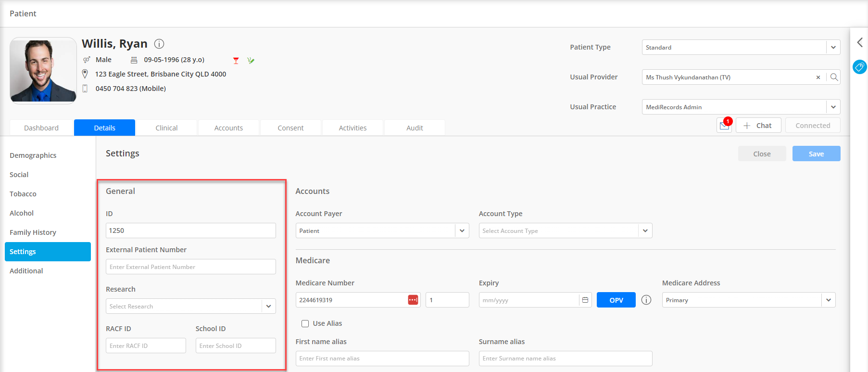The image size is (868, 372).
Task: Select the Details tab
Action: pos(104,128)
